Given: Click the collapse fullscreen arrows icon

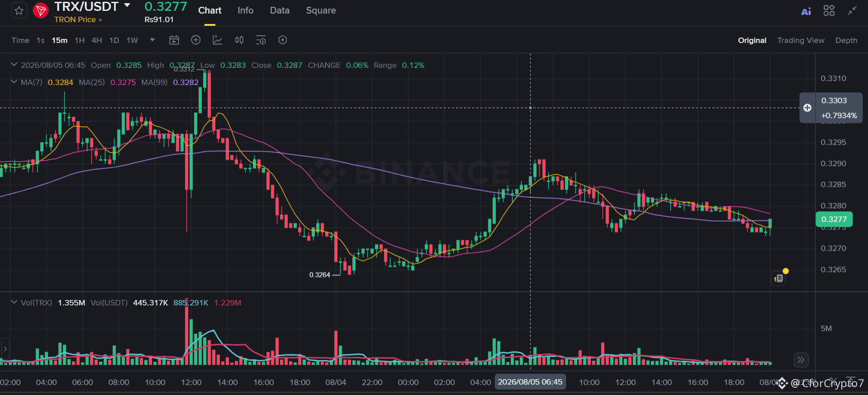Looking at the screenshot, I should (852, 10).
